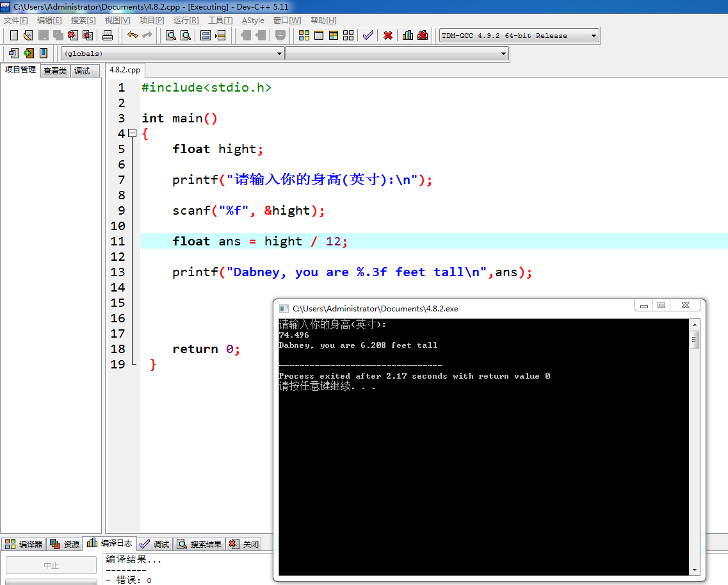Open the 编辑[E] menu
This screenshot has width=728, height=585.
(49, 21)
